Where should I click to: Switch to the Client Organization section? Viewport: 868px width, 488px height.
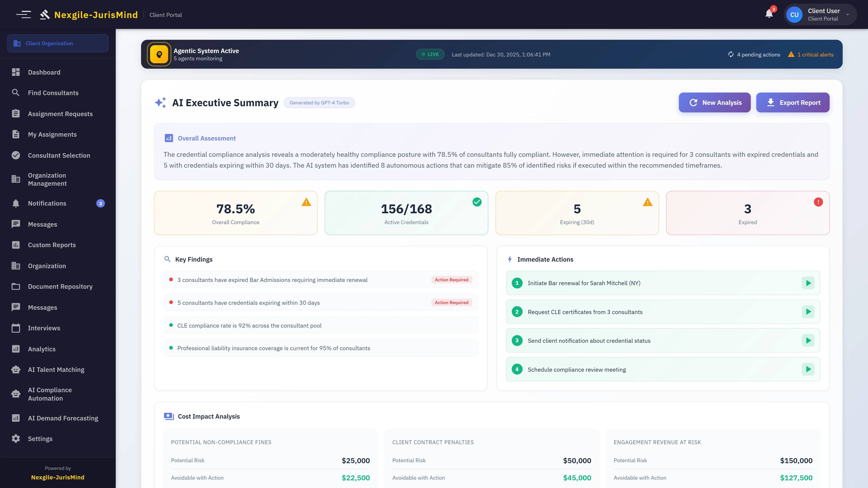[x=49, y=43]
